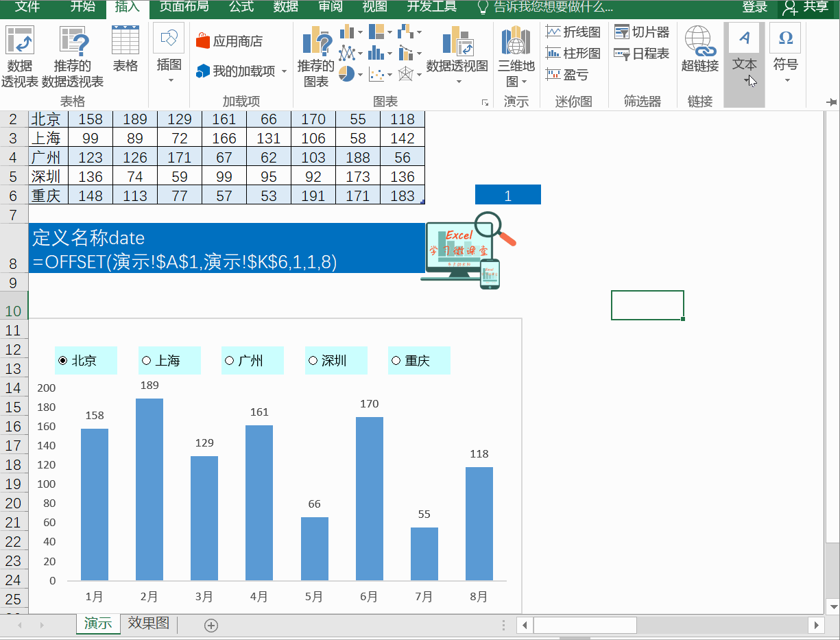Expand the PivotChart (数据透视图) dropdown arrow
The image size is (840, 640).
click(x=458, y=82)
